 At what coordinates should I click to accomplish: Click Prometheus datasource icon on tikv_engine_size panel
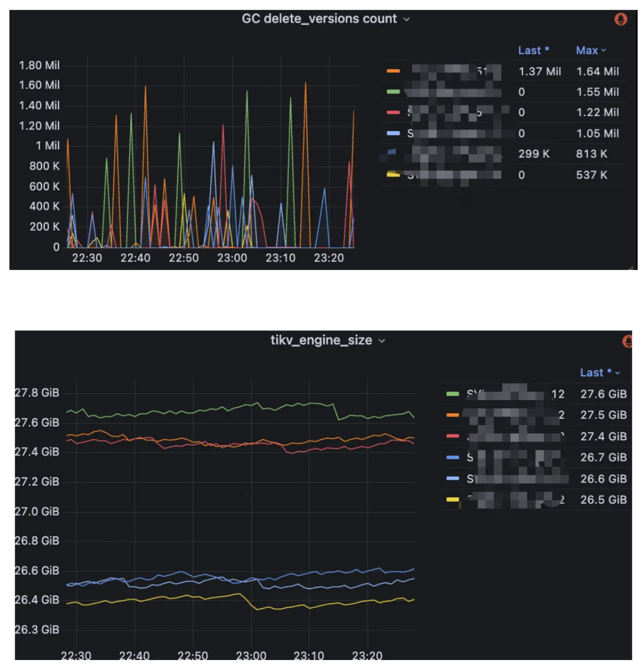(x=627, y=341)
